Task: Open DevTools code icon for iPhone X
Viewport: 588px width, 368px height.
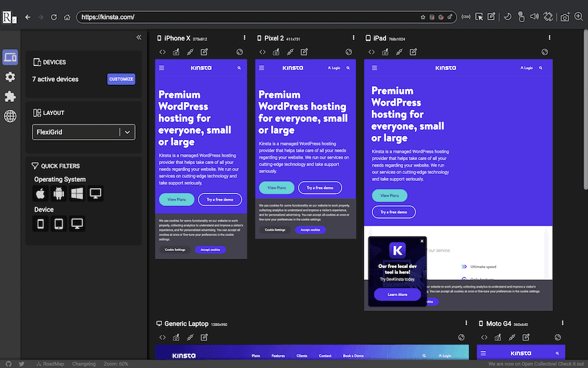Action: pos(163,52)
